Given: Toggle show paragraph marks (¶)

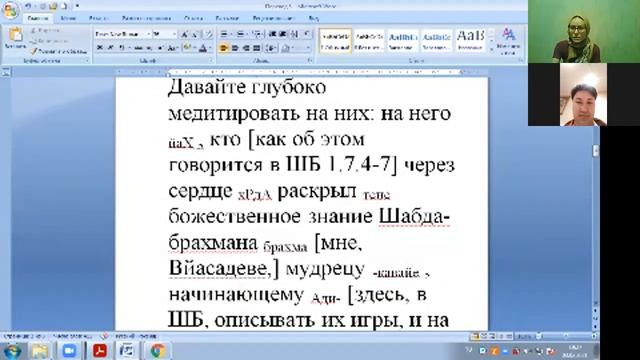Looking at the screenshot, I should pyautogui.click(x=307, y=34).
